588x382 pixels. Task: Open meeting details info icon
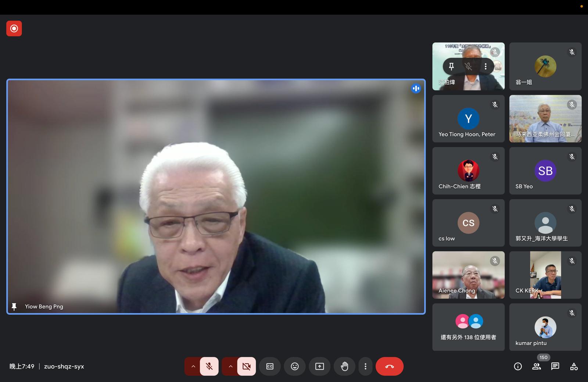(x=518, y=366)
